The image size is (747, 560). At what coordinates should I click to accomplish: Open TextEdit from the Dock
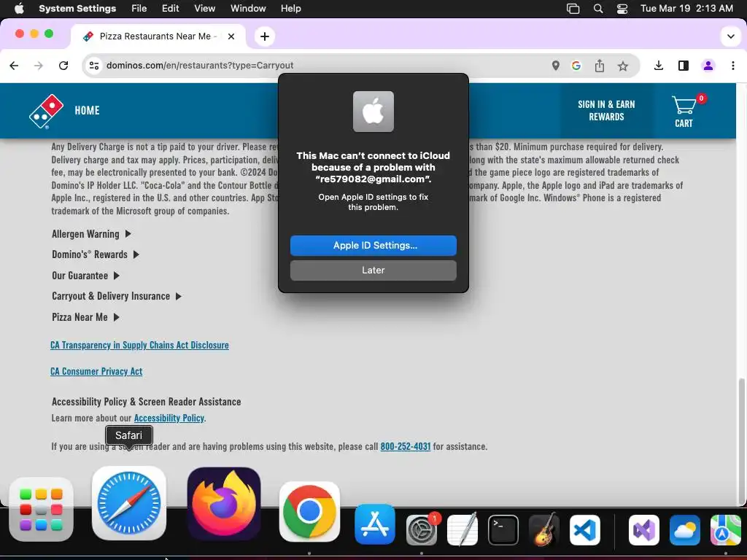click(x=462, y=529)
